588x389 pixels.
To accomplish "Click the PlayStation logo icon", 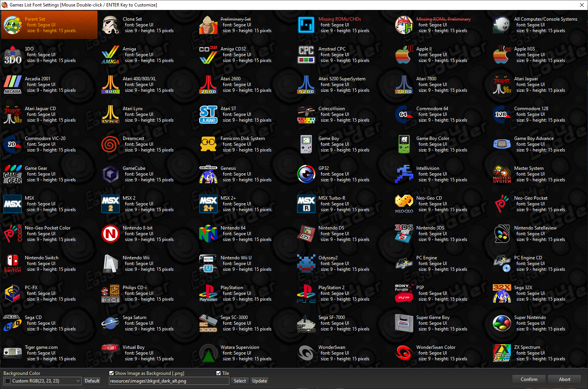I will [208, 293].
